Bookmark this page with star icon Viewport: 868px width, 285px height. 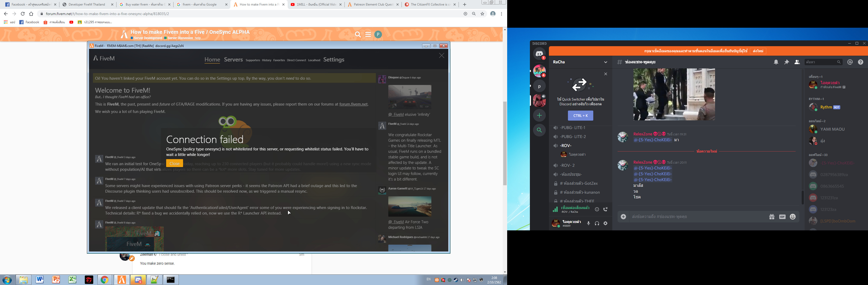[x=482, y=14]
